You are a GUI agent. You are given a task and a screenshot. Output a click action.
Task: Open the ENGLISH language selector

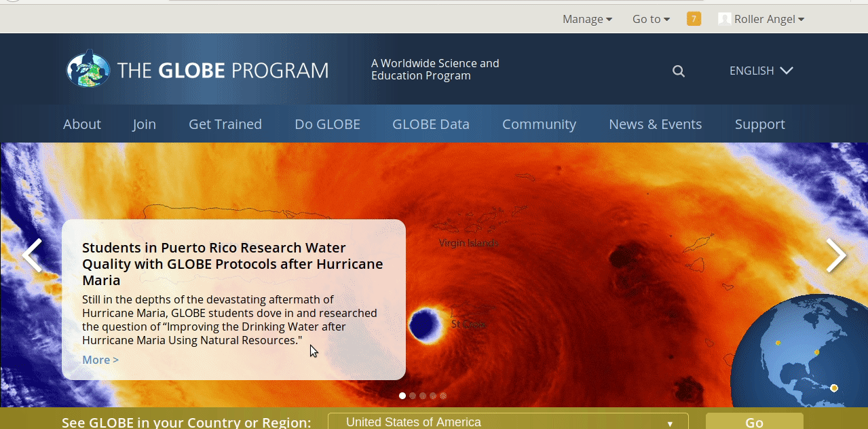pos(761,71)
